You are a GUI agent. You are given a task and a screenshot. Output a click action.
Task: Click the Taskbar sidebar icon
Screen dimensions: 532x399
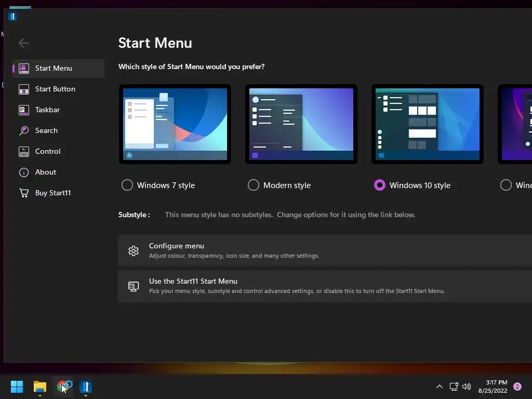pos(24,110)
